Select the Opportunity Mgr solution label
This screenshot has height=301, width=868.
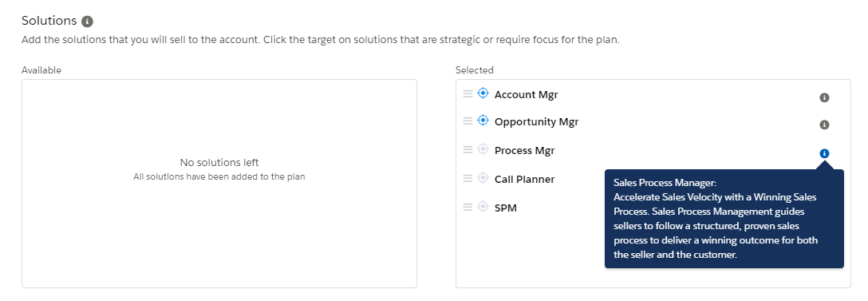[x=536, y=122]
